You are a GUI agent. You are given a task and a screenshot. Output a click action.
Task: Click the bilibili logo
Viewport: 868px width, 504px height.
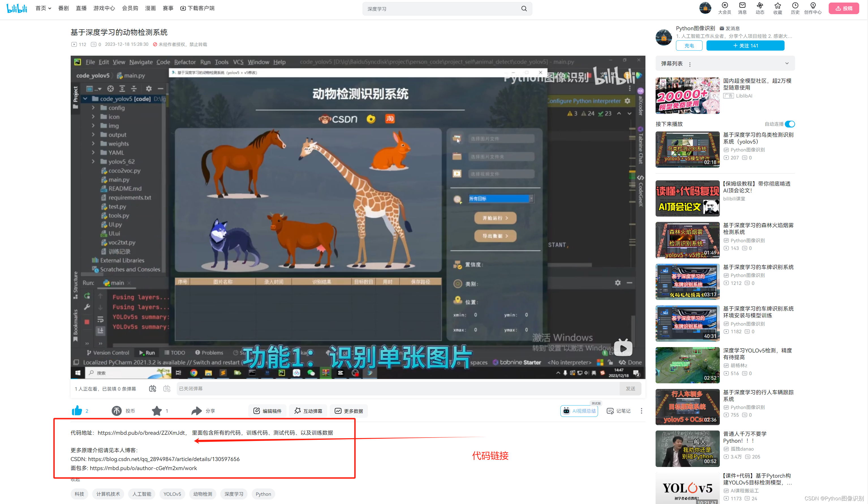coord(17,8)
